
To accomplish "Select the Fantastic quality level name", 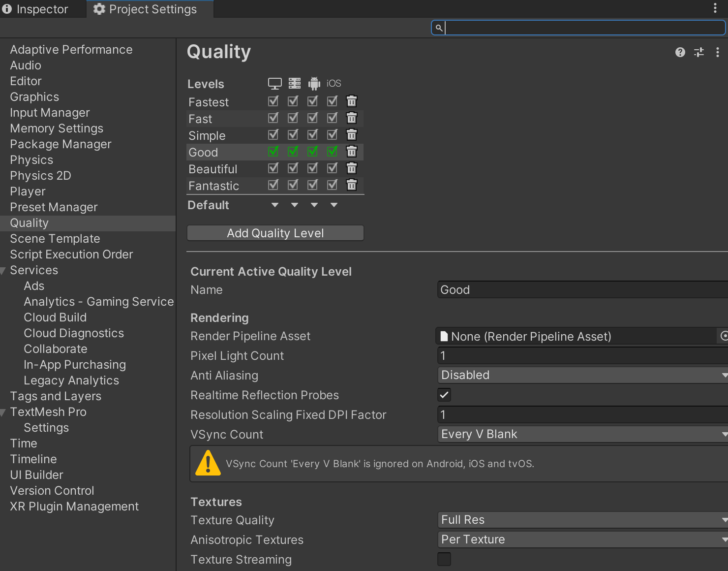I will point(213,186).
